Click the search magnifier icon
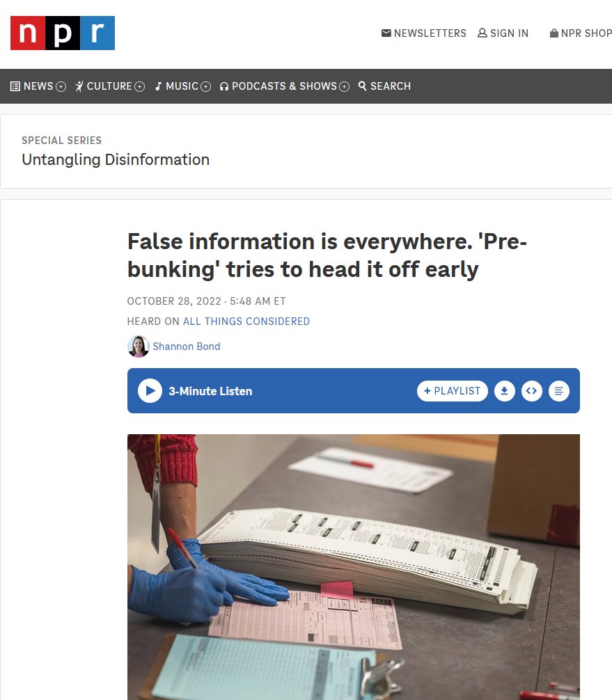 tap(362, 86)
